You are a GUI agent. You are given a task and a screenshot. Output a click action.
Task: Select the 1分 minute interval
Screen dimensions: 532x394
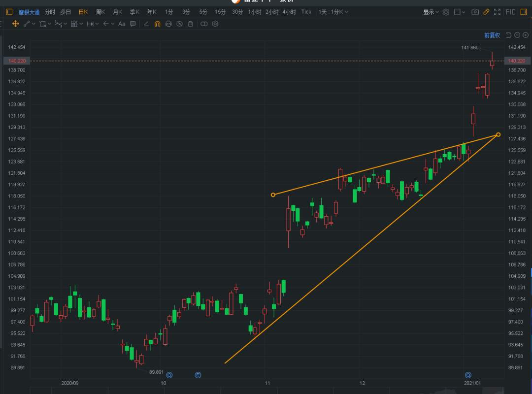169,12
